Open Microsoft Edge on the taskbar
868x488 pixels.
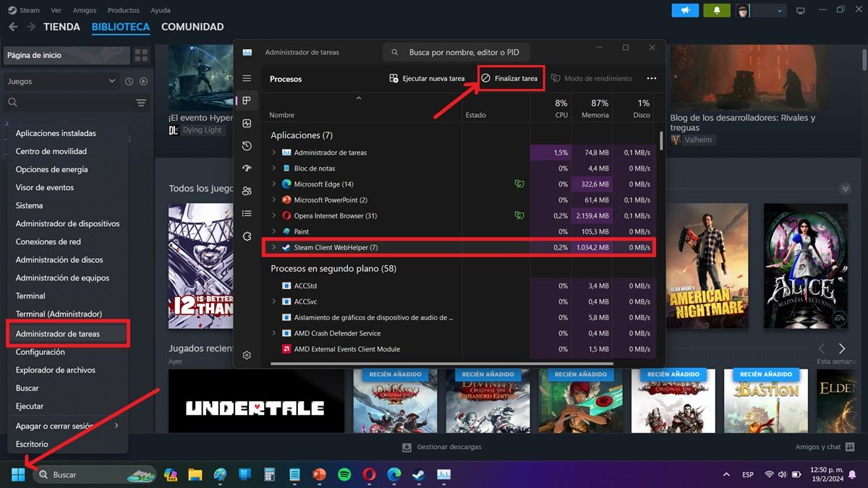393,475
